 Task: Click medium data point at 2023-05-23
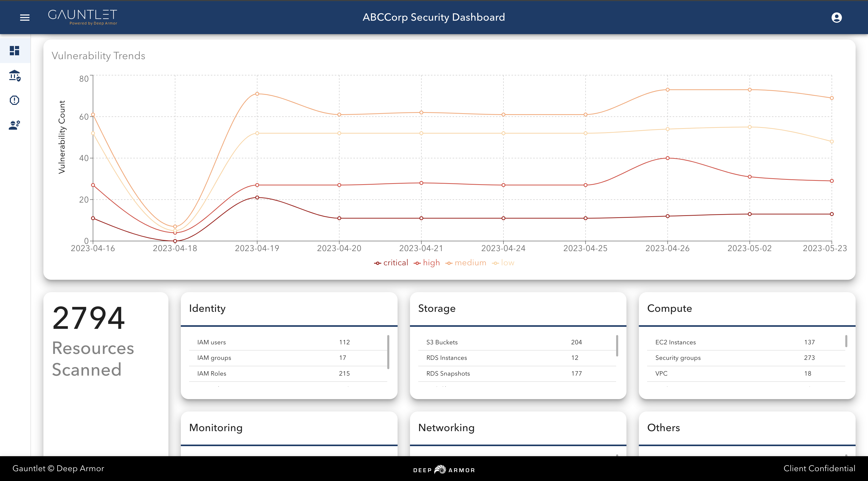(832, 98)
